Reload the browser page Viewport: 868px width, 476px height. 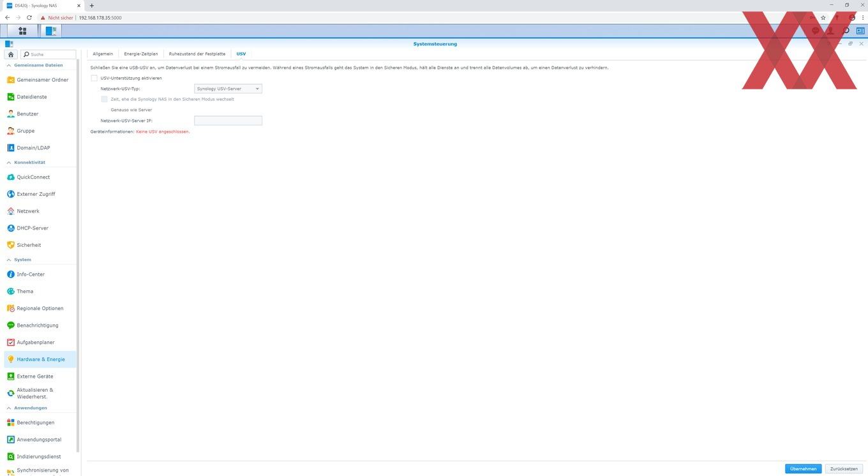point(29,18)
